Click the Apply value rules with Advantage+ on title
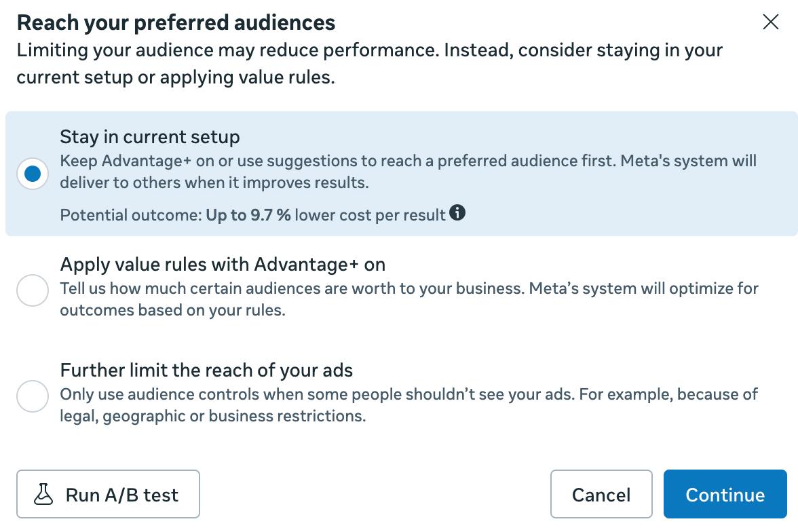This screenshot has height=532, width=798. pyautogui.click(x=223, y=265)
